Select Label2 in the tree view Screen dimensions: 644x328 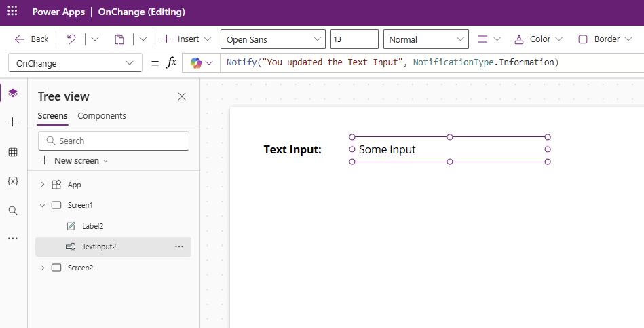tap(92, 226)
